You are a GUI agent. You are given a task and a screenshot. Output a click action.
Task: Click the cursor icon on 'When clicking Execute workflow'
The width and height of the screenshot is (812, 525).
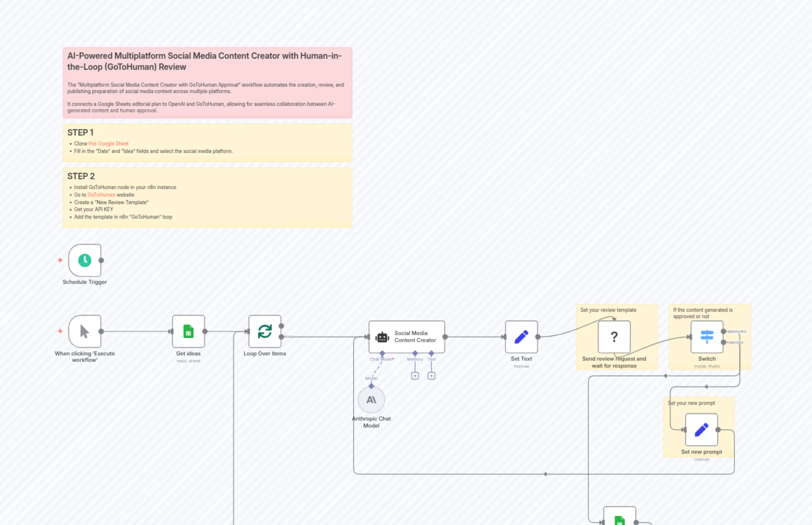pos(84,332)
